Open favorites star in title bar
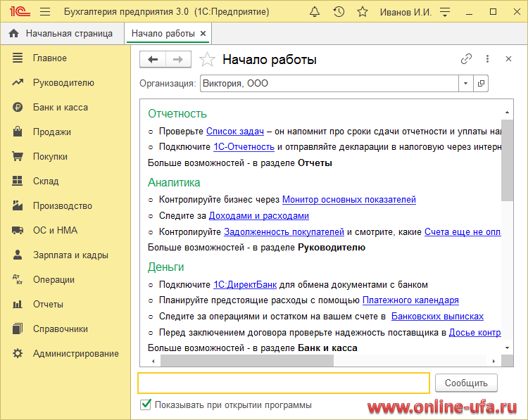Screen dimensions: 528x420 [x=363, y=12]
